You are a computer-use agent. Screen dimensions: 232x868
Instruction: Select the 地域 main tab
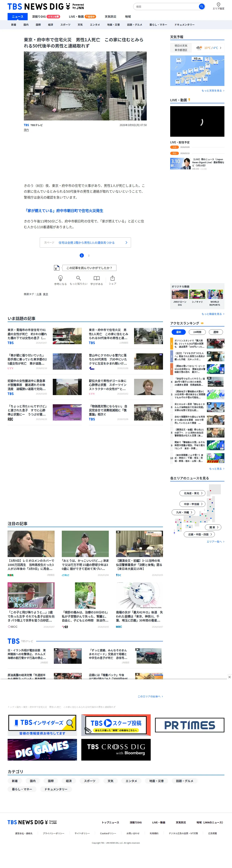point(128,16)
